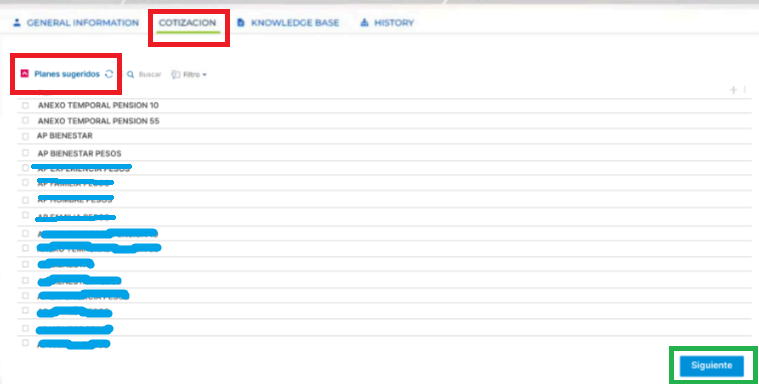Screen dimensions: 759x384
Task: Click the filter icon beside Filtro
Action: [x=176, y=75]
